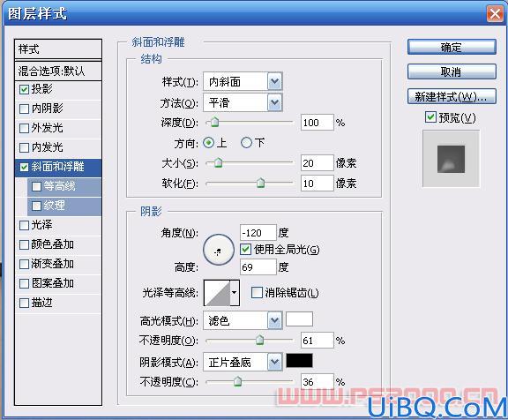Click the 大小 size slider handle
Screen dimensions: 508x420
[219, 162]
